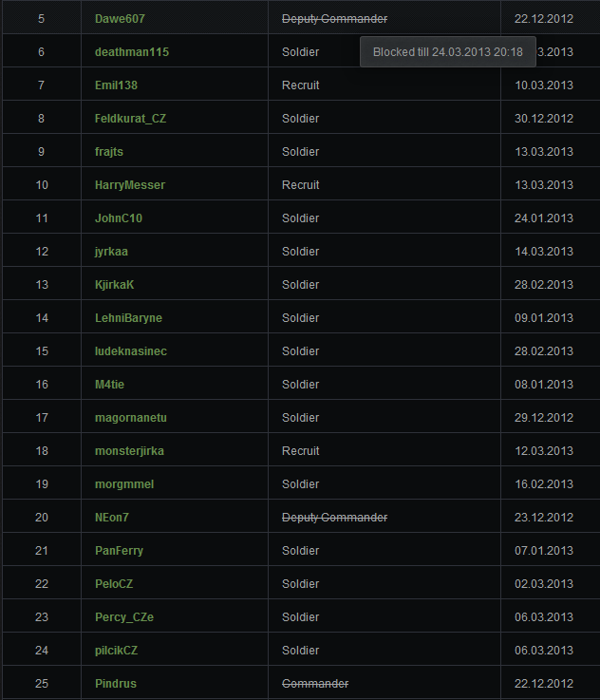Select the frajts player name
Image resolution: width=600 pixels, height=700 pixels.
(x=109, y=152)
